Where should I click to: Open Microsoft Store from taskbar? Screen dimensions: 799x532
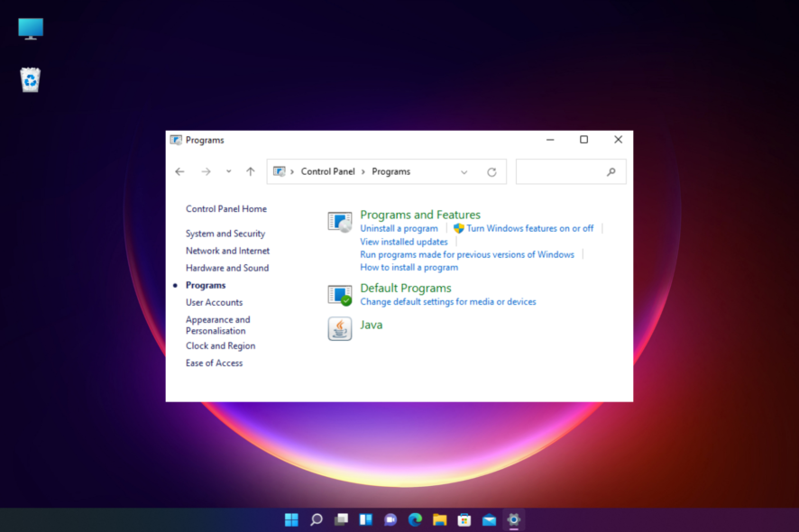pos(464,519)
